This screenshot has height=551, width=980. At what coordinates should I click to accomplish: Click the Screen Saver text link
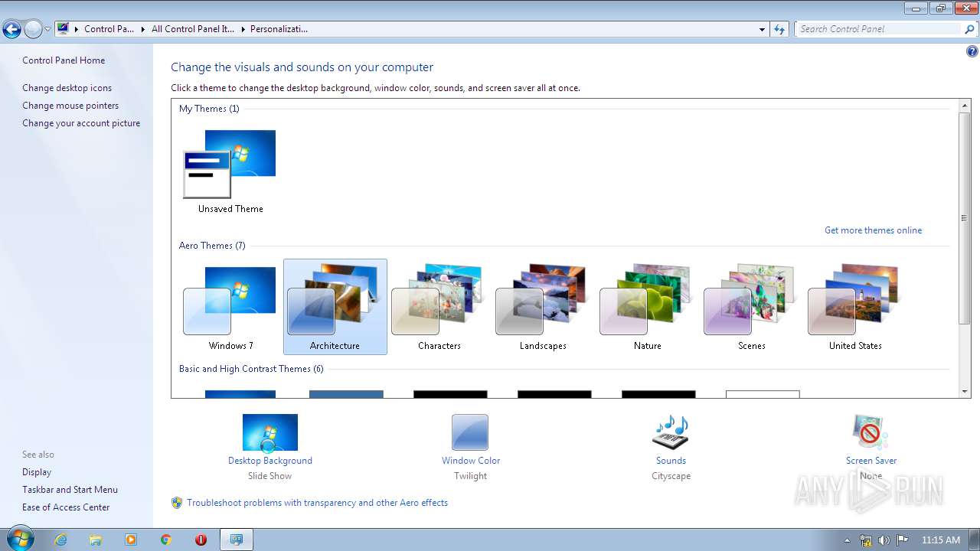click(x=871, y=461)
